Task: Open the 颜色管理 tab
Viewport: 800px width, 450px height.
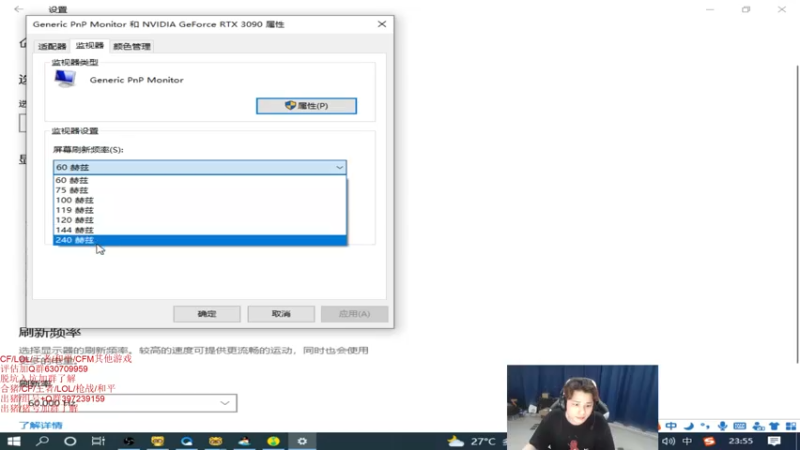Action: [132, 46]
